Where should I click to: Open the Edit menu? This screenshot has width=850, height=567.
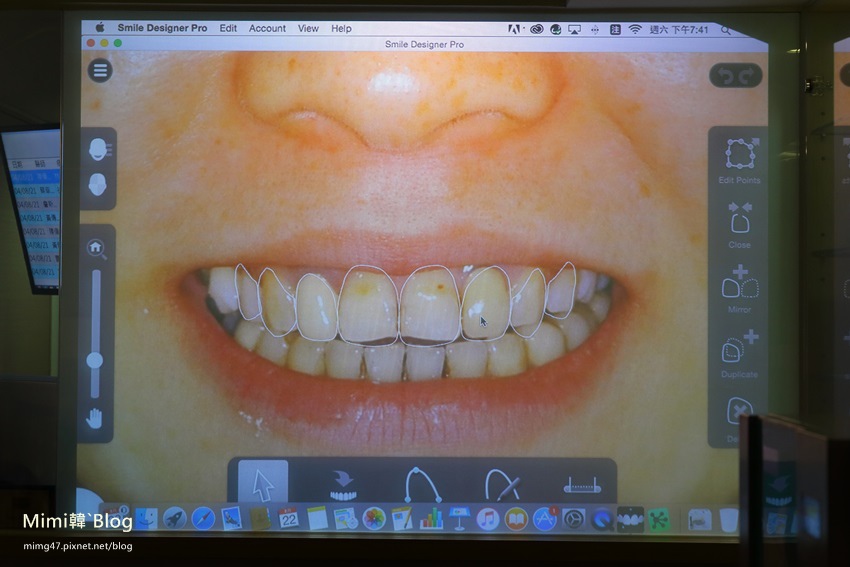228,28
